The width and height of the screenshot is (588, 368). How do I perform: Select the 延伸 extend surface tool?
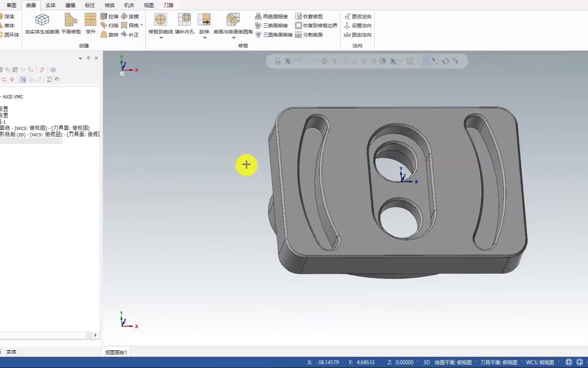click(204, 24)
